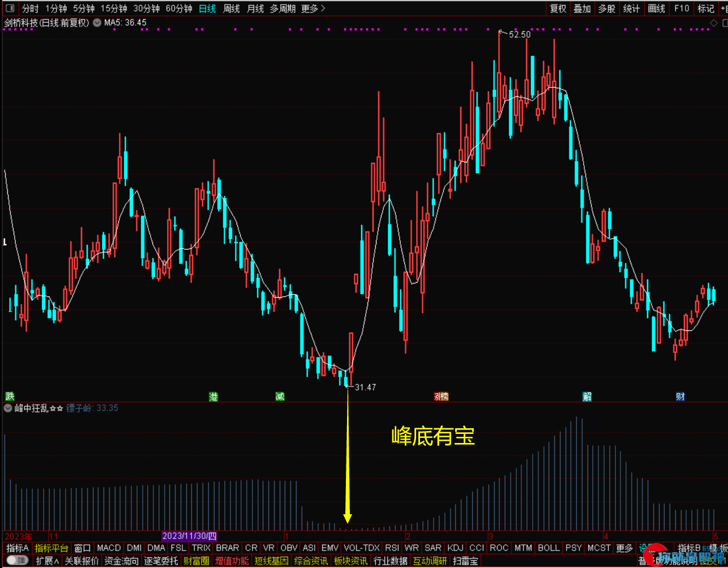
Task: Open the 增值功能 tab
Action: point(232,561)
